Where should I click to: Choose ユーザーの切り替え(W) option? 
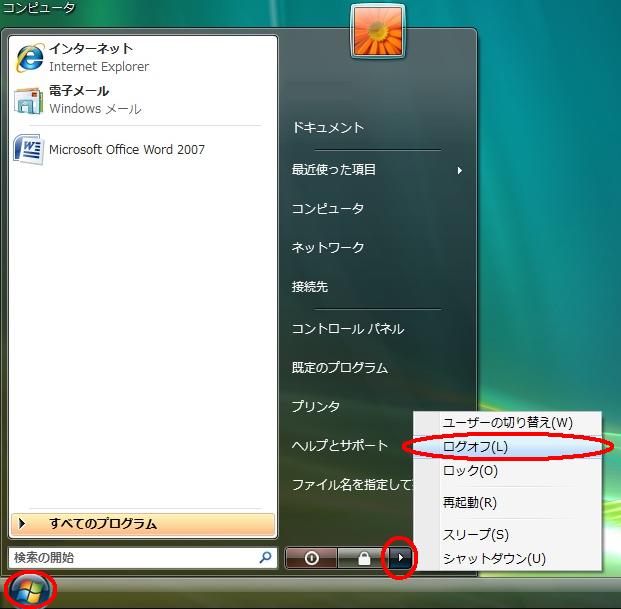(507, 423)
